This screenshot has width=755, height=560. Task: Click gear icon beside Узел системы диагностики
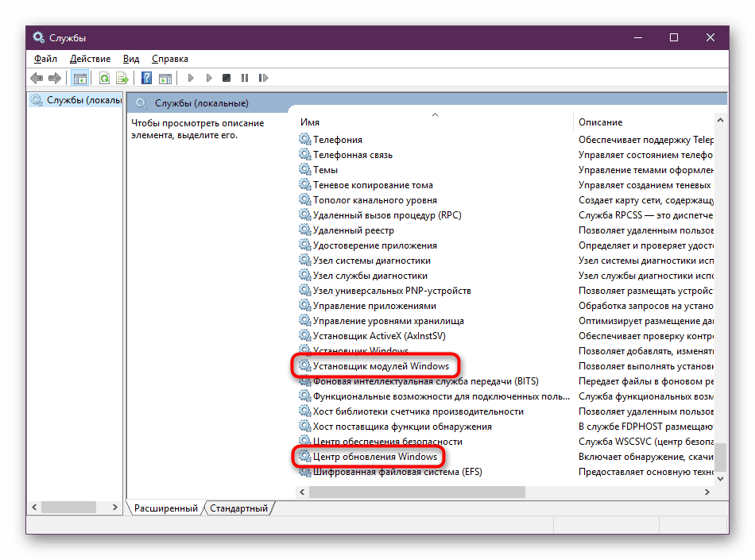pos(304,260)
